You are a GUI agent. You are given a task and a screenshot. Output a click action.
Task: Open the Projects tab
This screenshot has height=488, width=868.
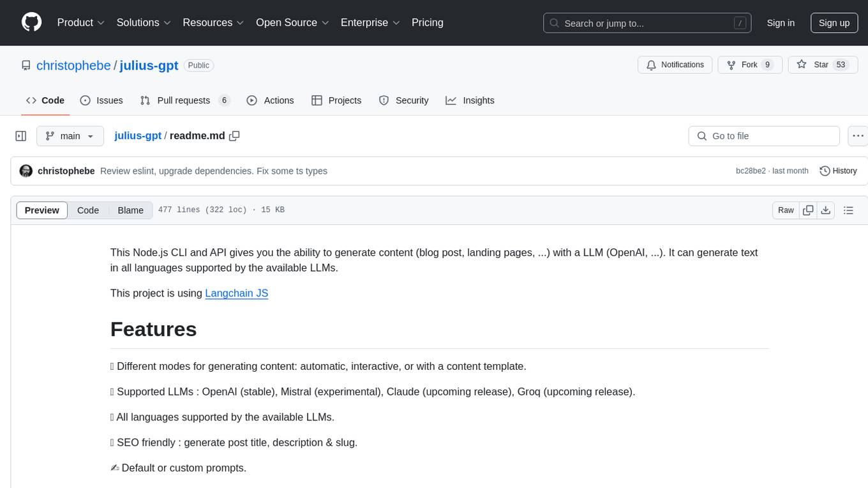[x=336, y=100]
